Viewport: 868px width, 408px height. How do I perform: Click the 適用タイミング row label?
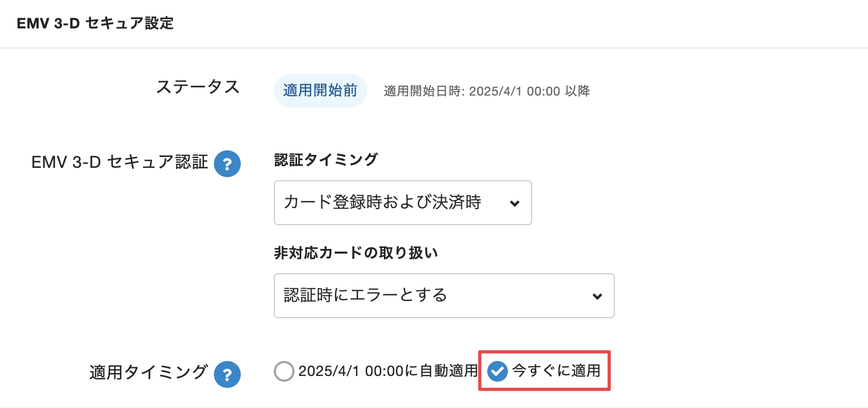point(148,372)
